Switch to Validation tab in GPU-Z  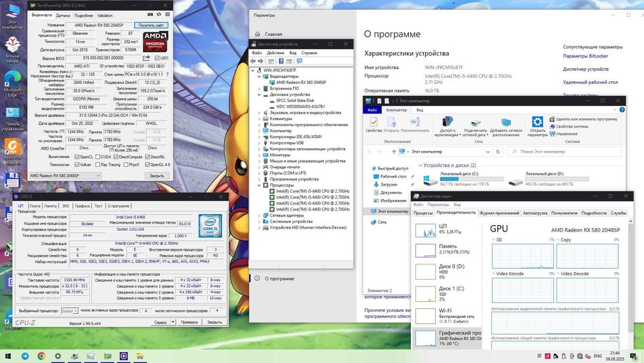point(105,15)
